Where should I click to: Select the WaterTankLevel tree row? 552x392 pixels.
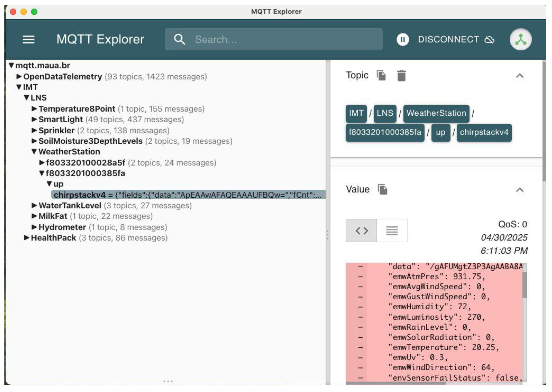pyautogui.click(x=112, y=206)
